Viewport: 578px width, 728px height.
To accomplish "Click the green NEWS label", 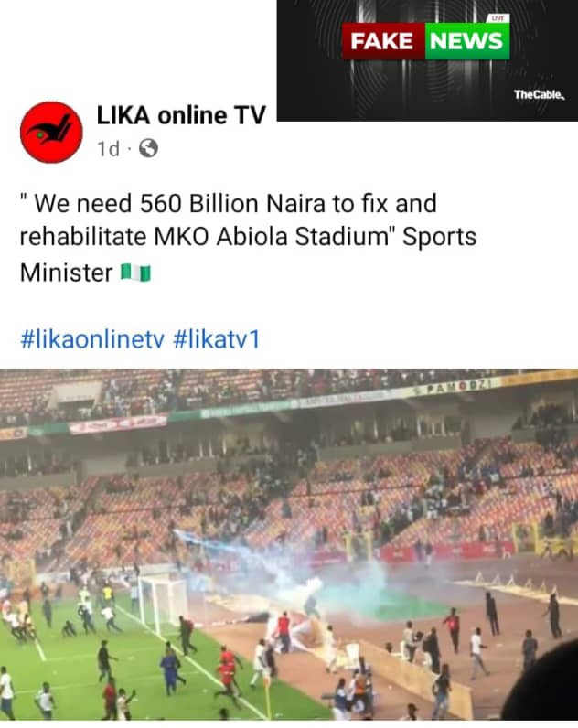I will pyautogui.click(x=467, y=41).
